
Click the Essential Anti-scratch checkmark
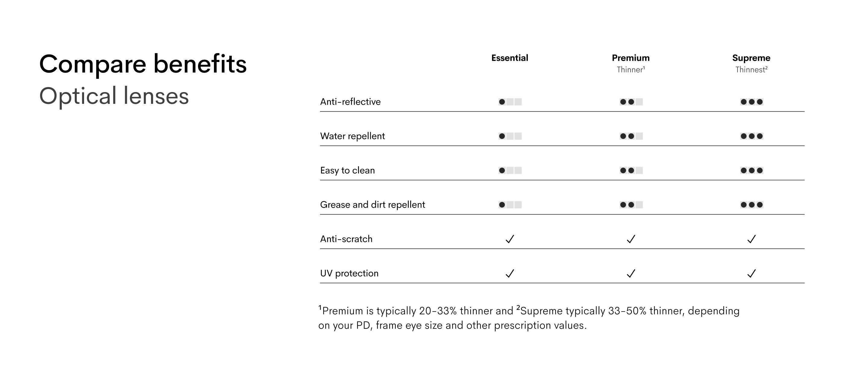point(510,239)
